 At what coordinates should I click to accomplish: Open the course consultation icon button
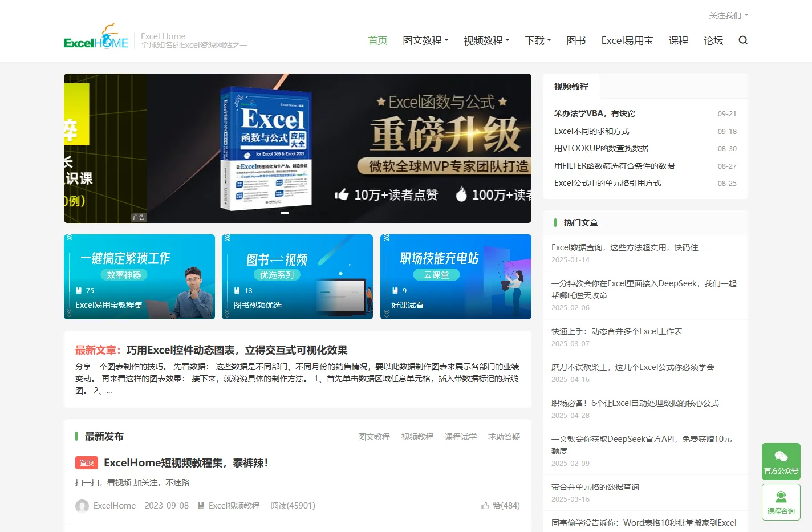(781, 502)
